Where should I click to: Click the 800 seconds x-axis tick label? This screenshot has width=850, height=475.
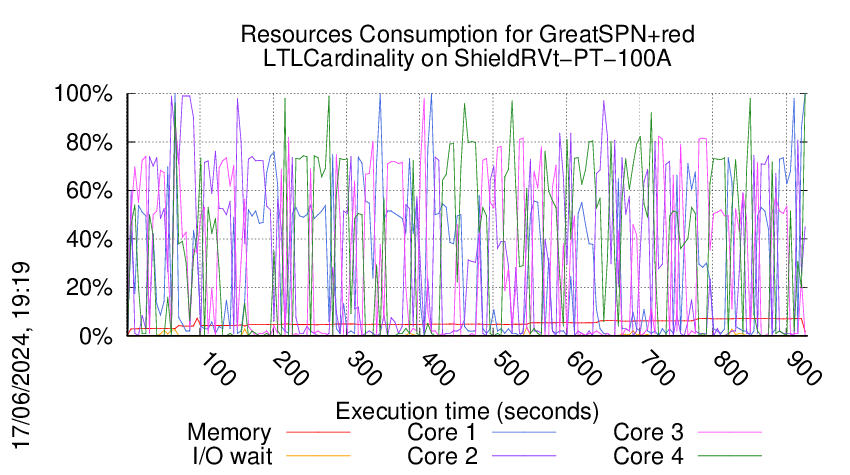click(730, 370)
